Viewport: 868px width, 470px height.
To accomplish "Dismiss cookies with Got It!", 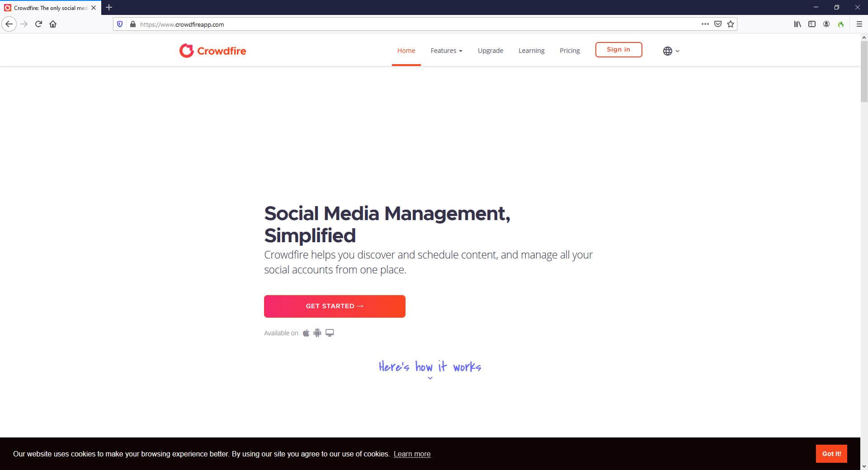I will [831, 454].
